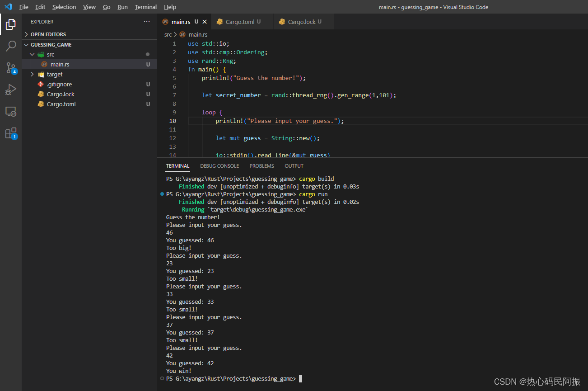Click the Rust icon on main.rs tab

tap(165, 22)
